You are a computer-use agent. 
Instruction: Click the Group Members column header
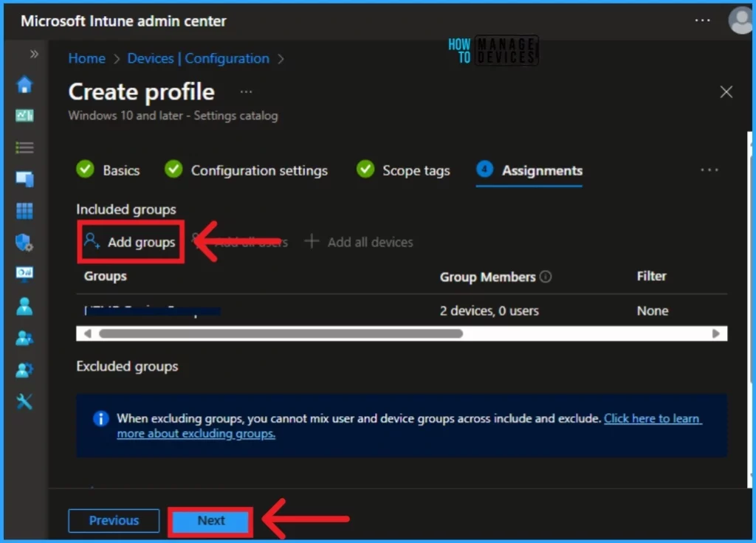click(x=487, y=277)
